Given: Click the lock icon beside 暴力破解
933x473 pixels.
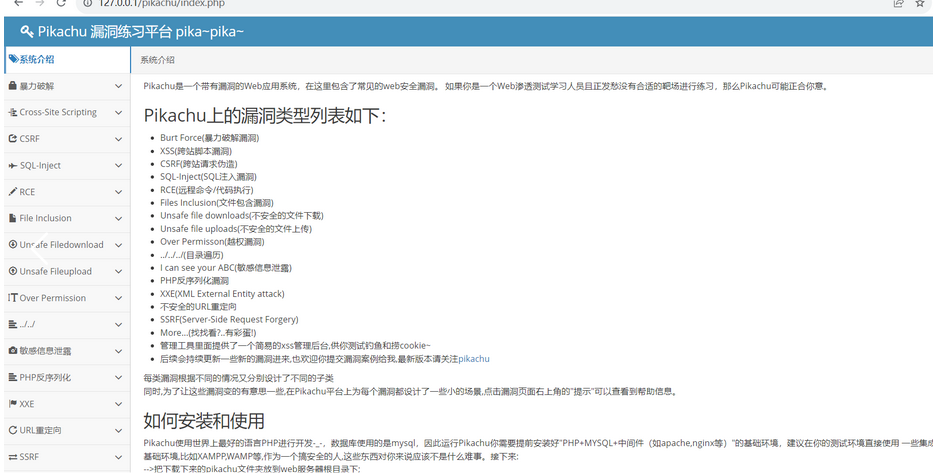Looking at the screenshot, I should tap(12, 86).
